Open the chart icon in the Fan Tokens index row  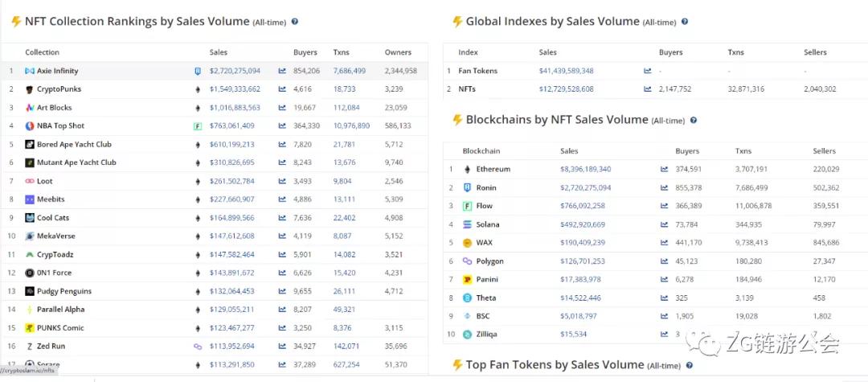(x=648, y=71)
